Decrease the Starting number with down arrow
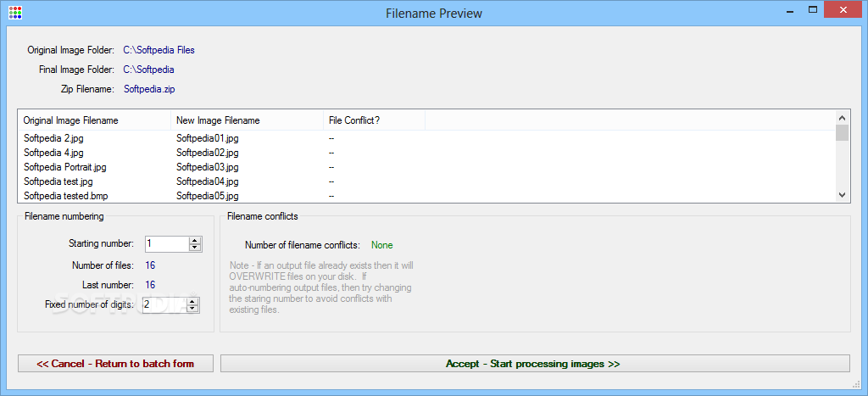Viewport: 868px width, 396px height. [194, 247]
